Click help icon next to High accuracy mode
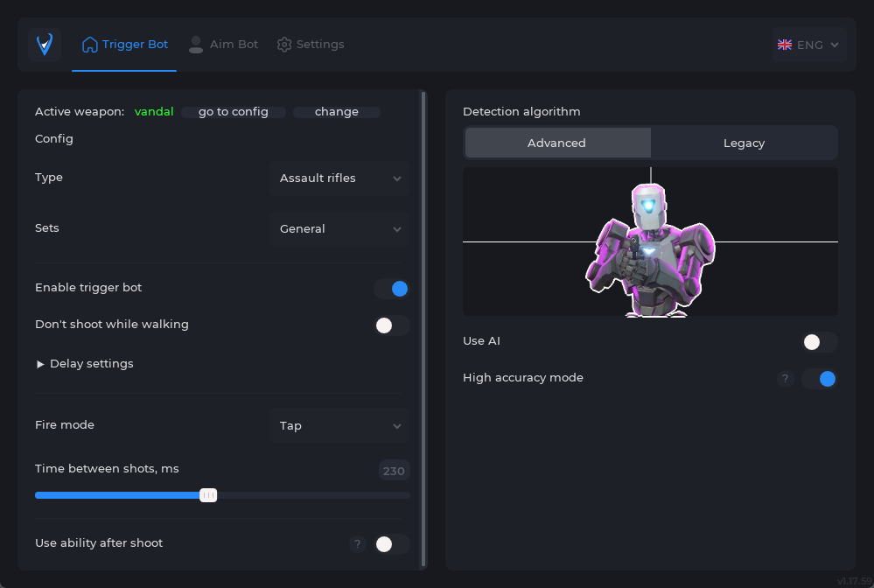Image resolution: width=874 pixels, height=588 pixels. 786,379
